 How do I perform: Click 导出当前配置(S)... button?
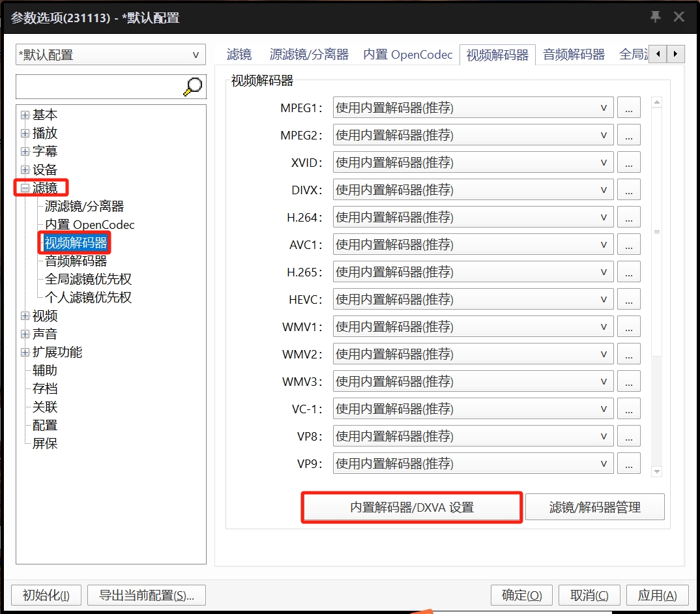147,595
